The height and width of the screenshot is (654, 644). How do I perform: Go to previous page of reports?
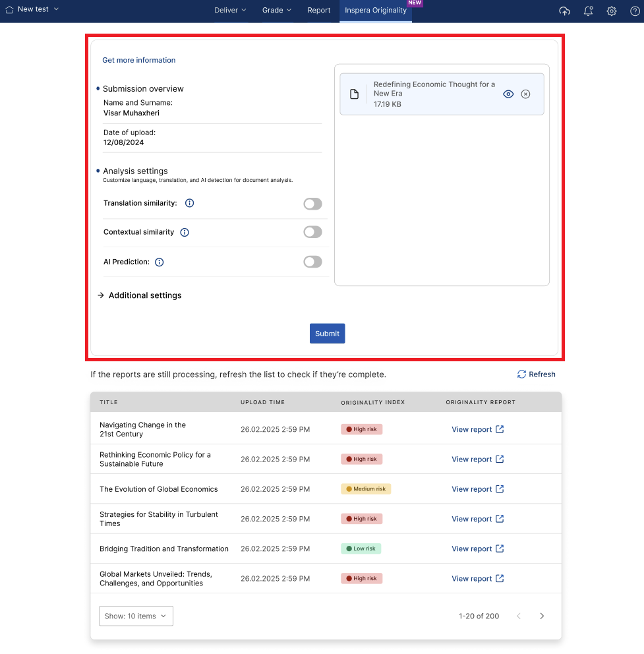tap(519, 616)
